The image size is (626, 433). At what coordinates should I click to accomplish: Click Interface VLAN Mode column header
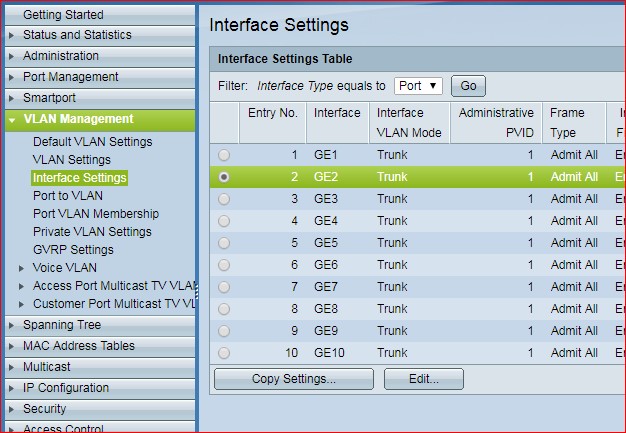click(x=409, y=123)
